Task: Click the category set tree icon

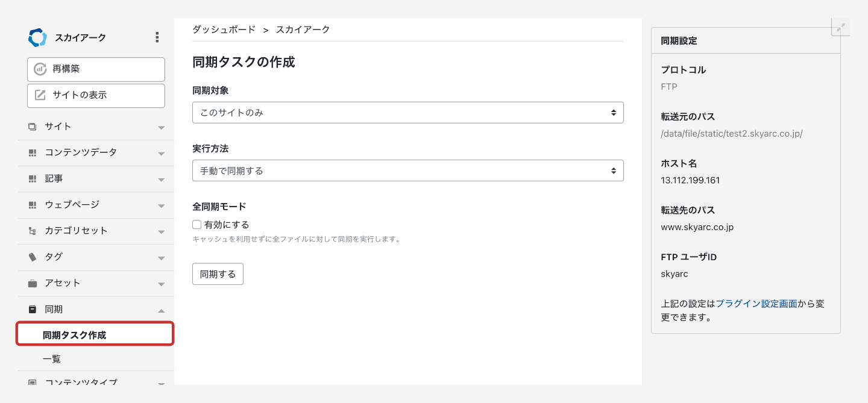Action: pos(33,231)
